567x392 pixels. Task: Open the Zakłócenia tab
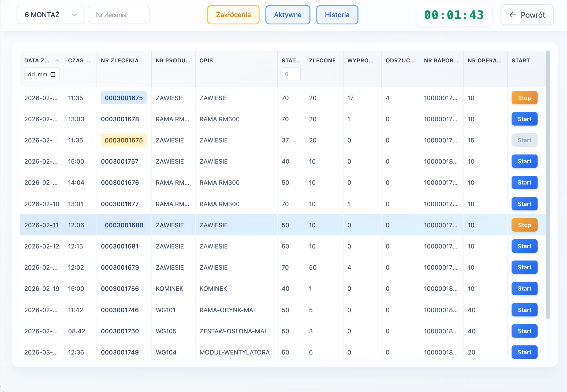tap(233, 15)
